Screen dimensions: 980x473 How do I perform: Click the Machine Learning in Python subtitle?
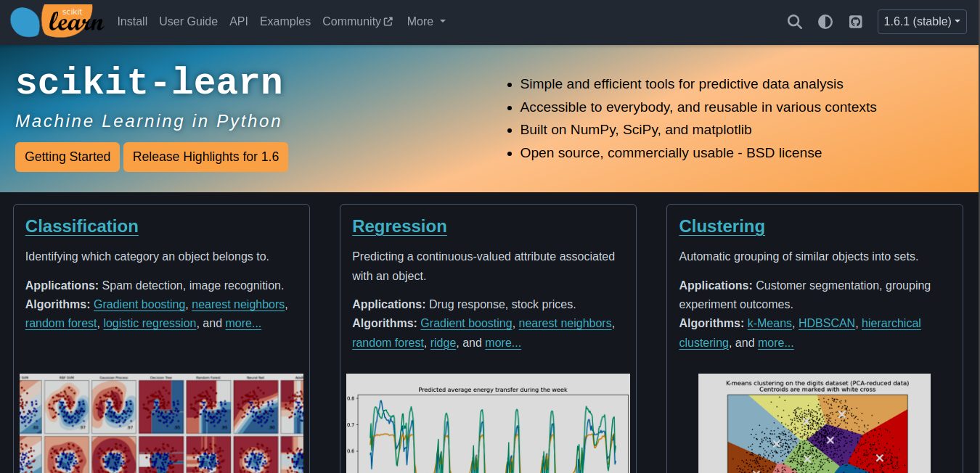click(149, 121)
